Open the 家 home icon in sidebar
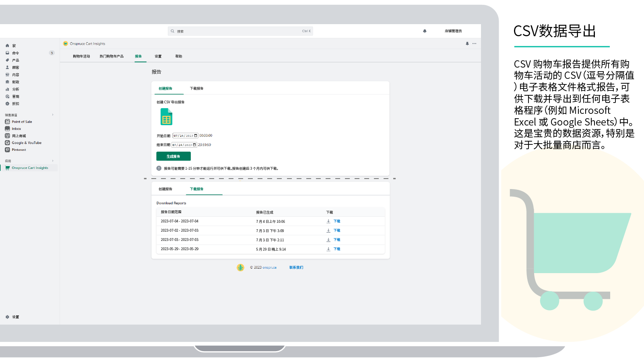The width and height of the screenshot is (644, 362). tap(7, 46)
